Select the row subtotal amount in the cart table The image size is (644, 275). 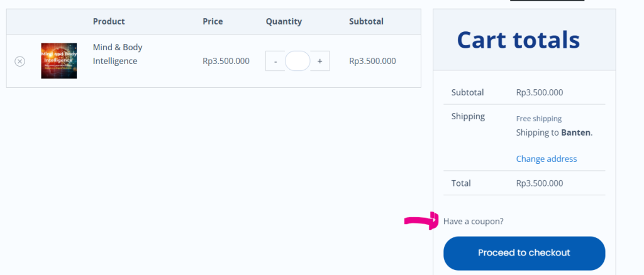point(372,61)
